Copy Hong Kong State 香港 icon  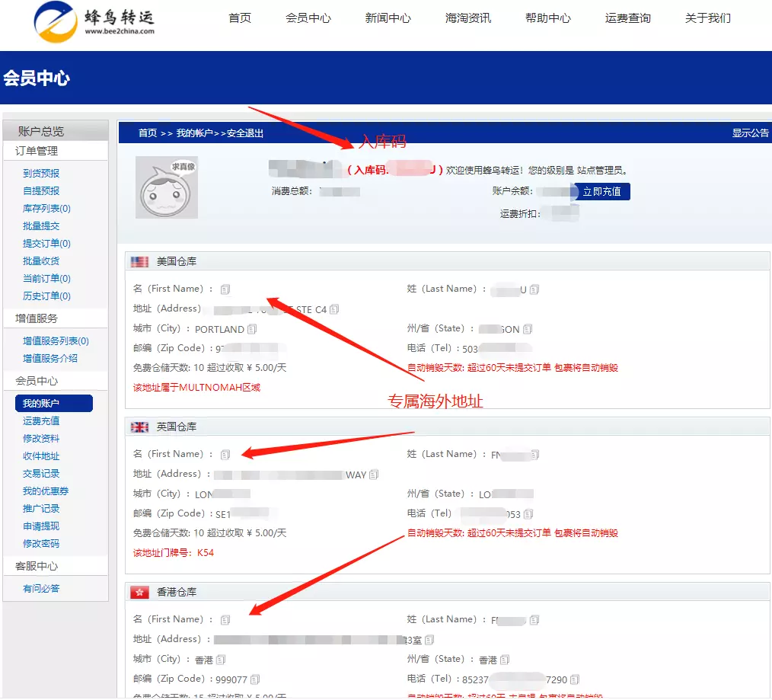click(x=505, y=660)
